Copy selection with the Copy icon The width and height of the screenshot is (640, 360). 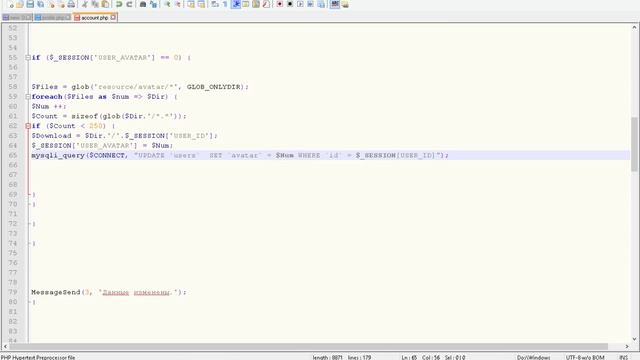point(95,4)
